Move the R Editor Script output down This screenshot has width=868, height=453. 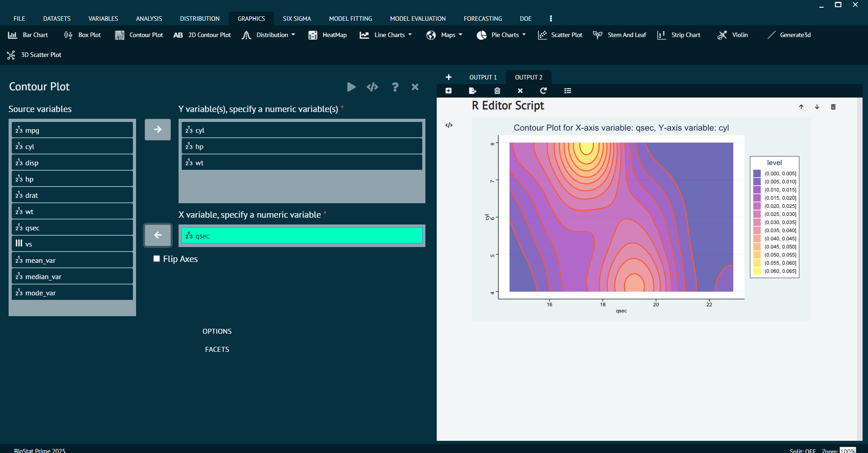click(817, 107)
